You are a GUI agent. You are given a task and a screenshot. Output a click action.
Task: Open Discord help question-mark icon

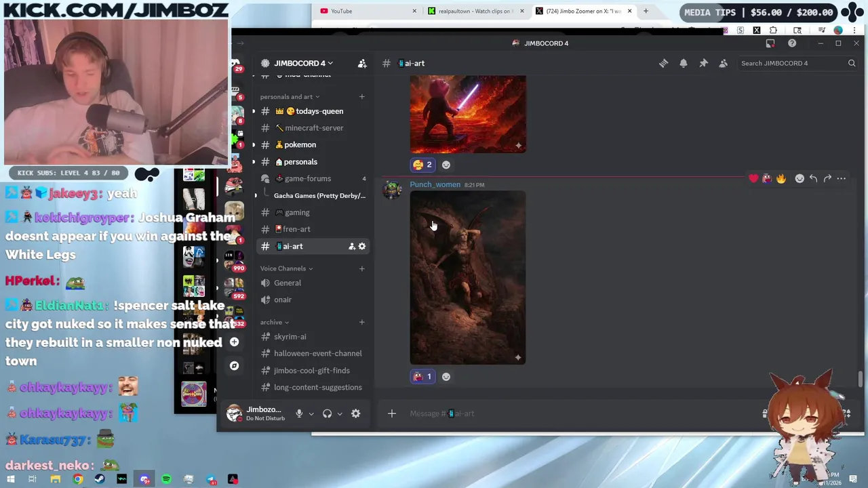[x=792, y=43]
